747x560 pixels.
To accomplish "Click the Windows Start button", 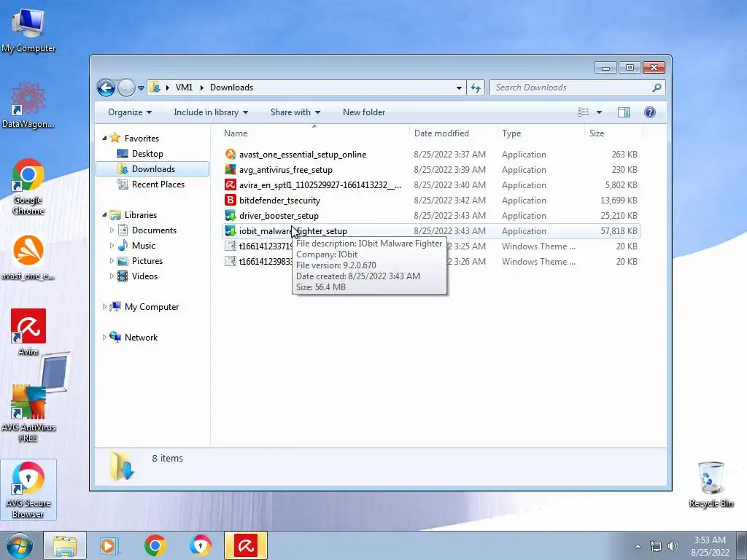I will click(19, 545).
